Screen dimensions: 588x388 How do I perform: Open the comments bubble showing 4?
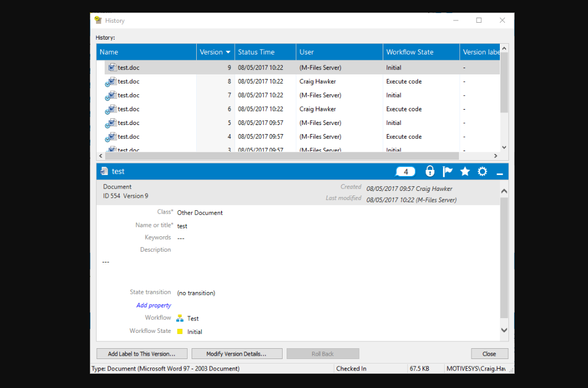[x=405, y=171]
